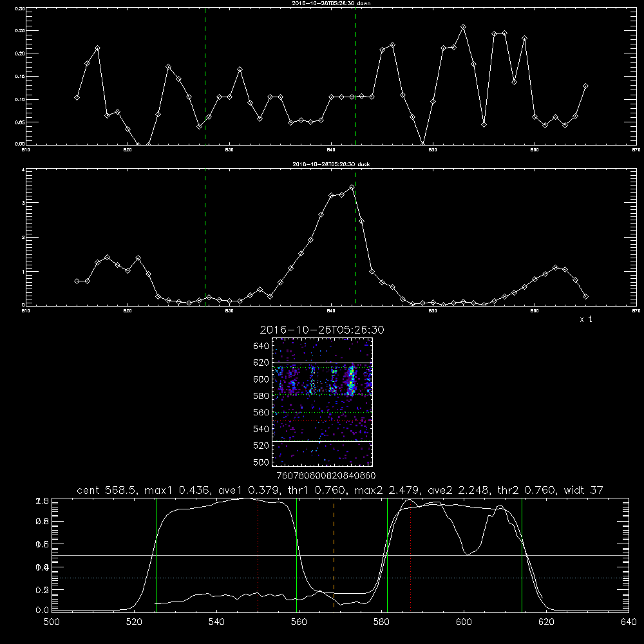Select the green vertical line near 525 in bottom plot
Image resolution: width=644 pixels, height=644 pixels.
pyautogui.click(x=156, y=555)
